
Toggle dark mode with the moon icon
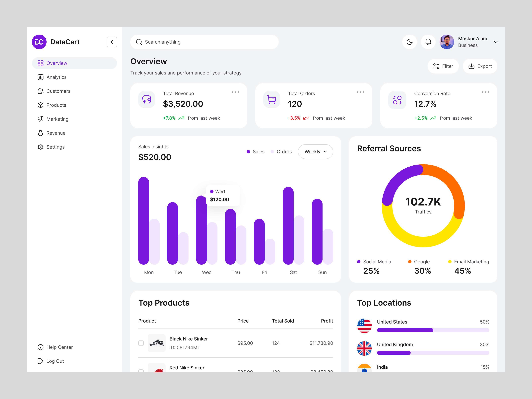coord(410,42)
